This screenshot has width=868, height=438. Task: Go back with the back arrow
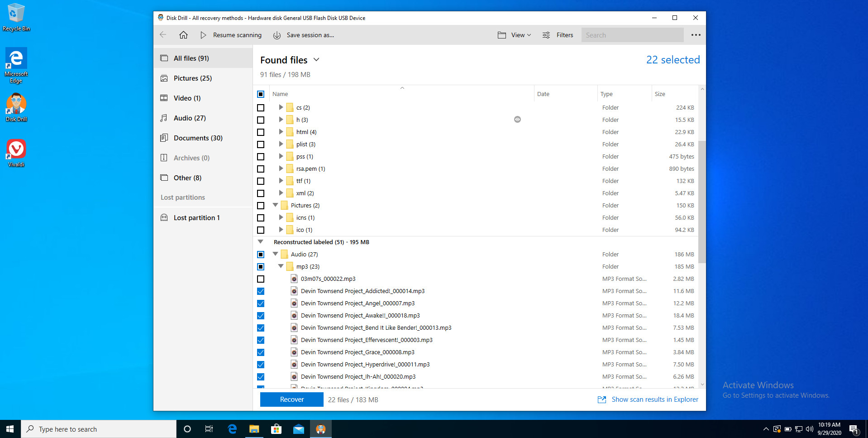pos(163,35)
